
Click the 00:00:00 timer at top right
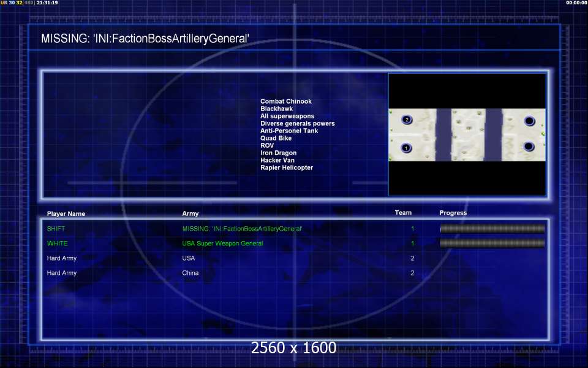[x=577, y=2]
